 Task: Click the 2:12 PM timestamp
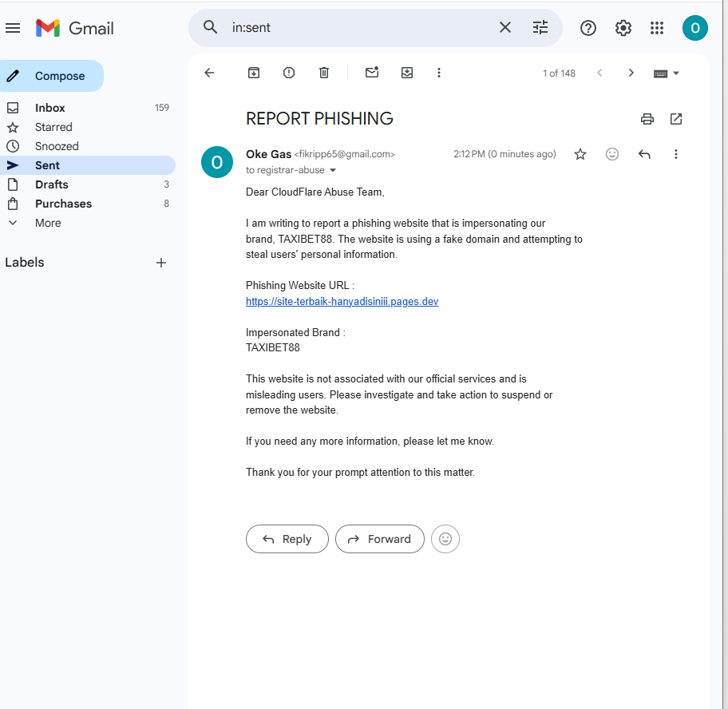pos(504,154)
